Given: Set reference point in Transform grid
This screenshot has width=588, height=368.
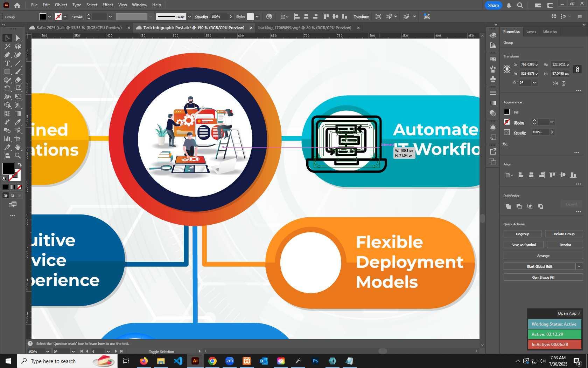Looking at the screenshot, I should tap(507, 69).
